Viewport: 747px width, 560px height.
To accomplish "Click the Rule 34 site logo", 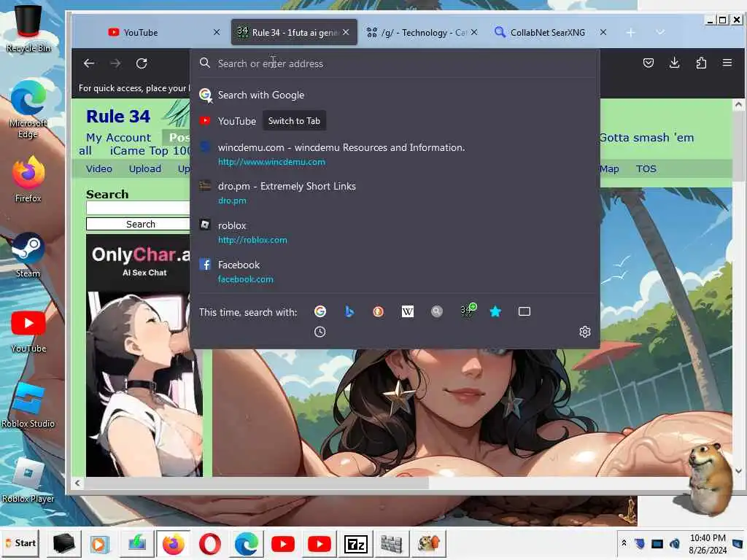I will pos(118,116).
